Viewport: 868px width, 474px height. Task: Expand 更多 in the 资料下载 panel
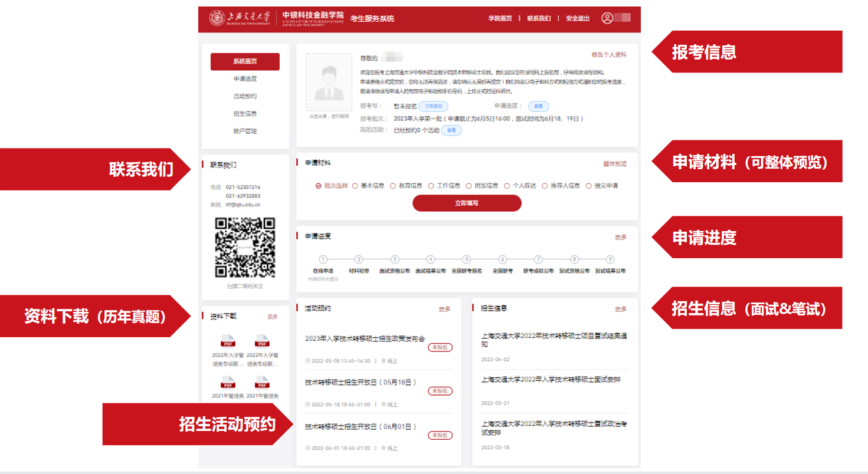(272, 317)
